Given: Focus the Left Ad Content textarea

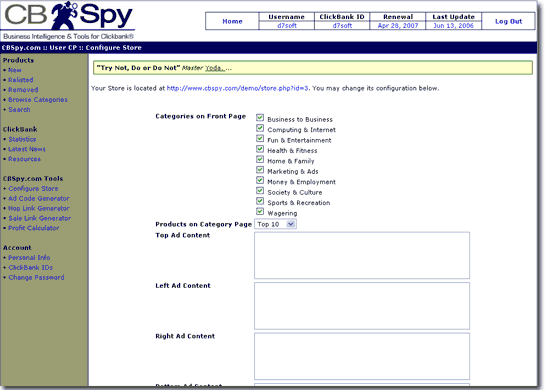Looking at the screenshot, I should [362, 306].
